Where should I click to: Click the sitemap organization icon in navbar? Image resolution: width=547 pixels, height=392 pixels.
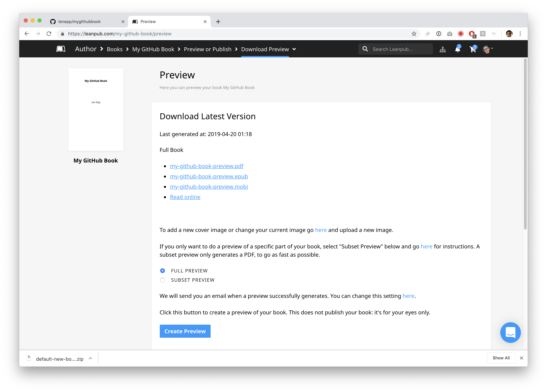443,49
